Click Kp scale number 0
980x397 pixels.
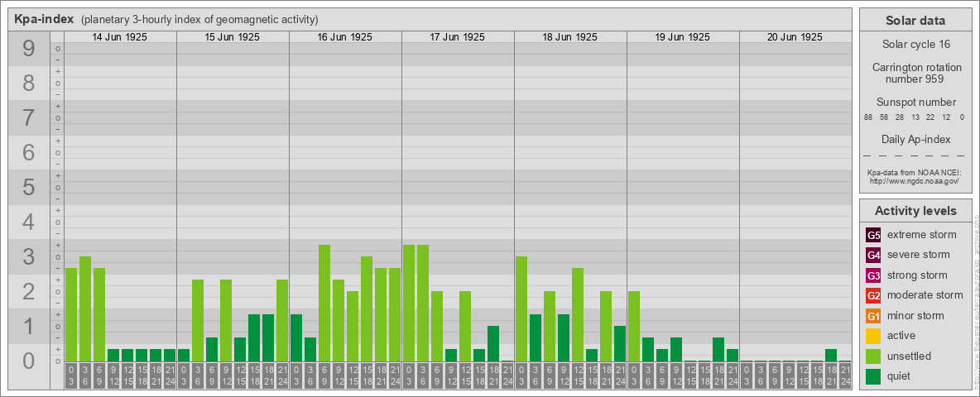28,361
